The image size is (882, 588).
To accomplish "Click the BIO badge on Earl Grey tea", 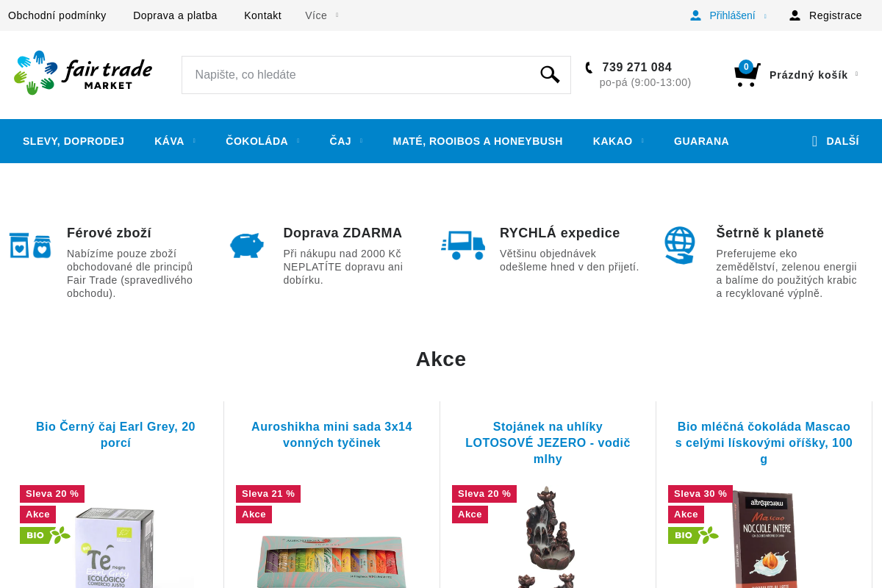I will tap(45, 535).
